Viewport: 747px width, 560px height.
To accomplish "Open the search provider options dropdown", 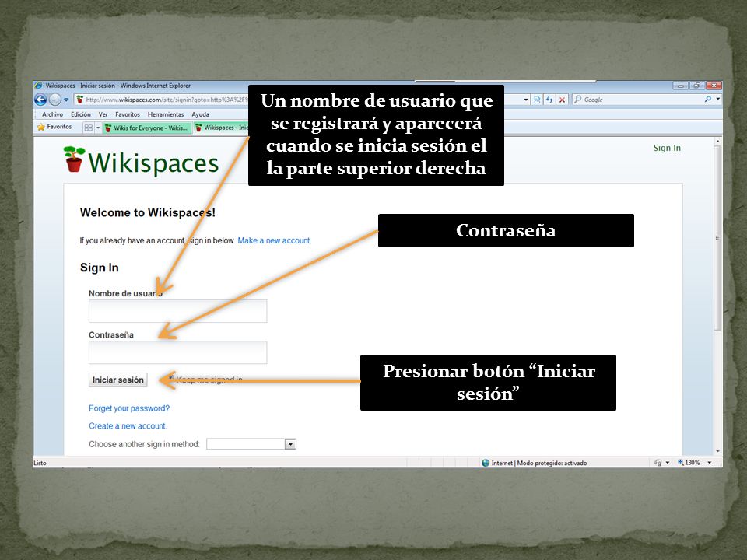I will (717, 99).
